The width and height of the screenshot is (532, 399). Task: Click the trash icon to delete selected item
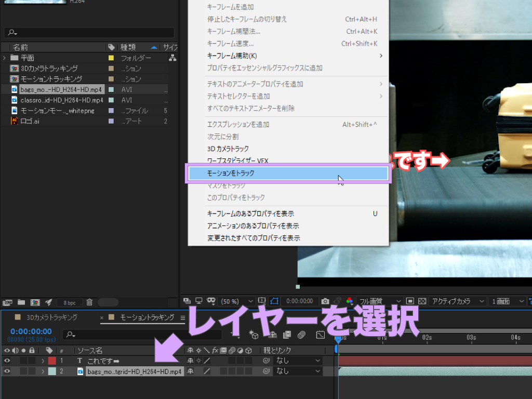tap(89, 302)
